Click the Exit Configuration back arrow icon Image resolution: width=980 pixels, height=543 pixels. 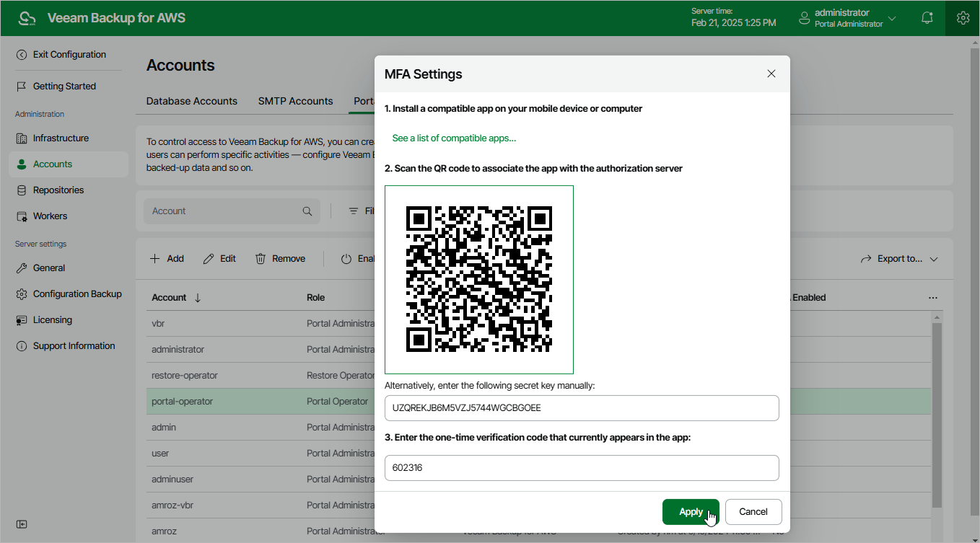tap(22, 55)
